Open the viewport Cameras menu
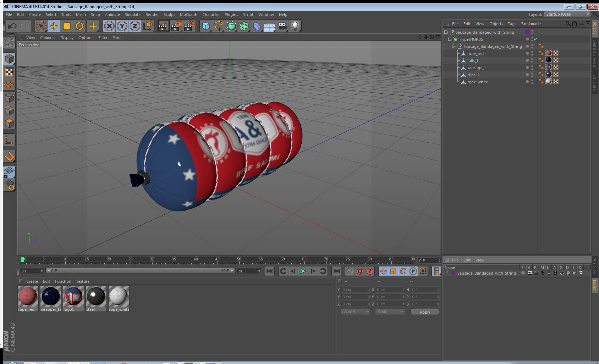 point(48,38)
